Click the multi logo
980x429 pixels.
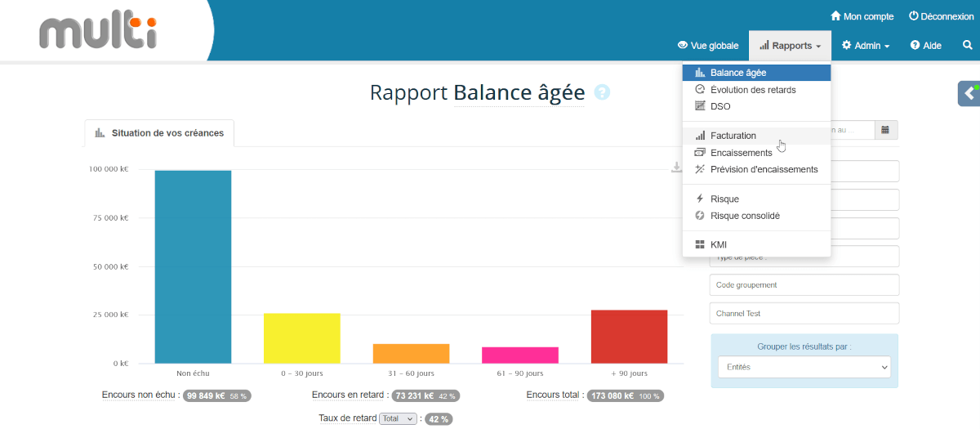[x=98, y=33]
